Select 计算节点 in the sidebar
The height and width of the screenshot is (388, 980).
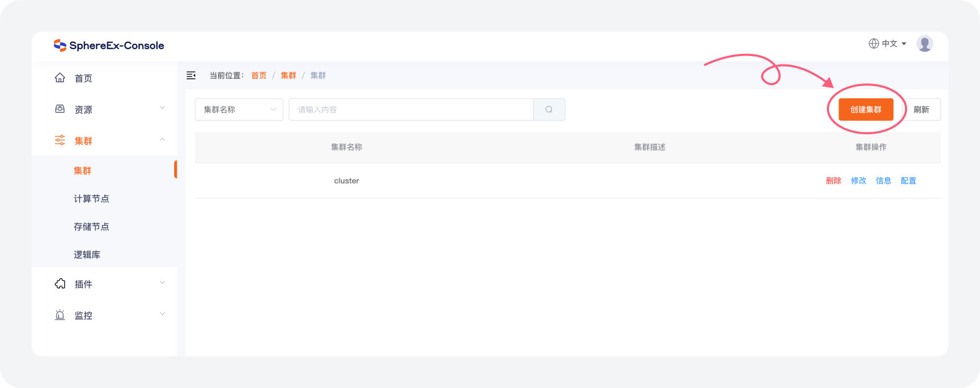pyautogui.click(x=91, y=199)
